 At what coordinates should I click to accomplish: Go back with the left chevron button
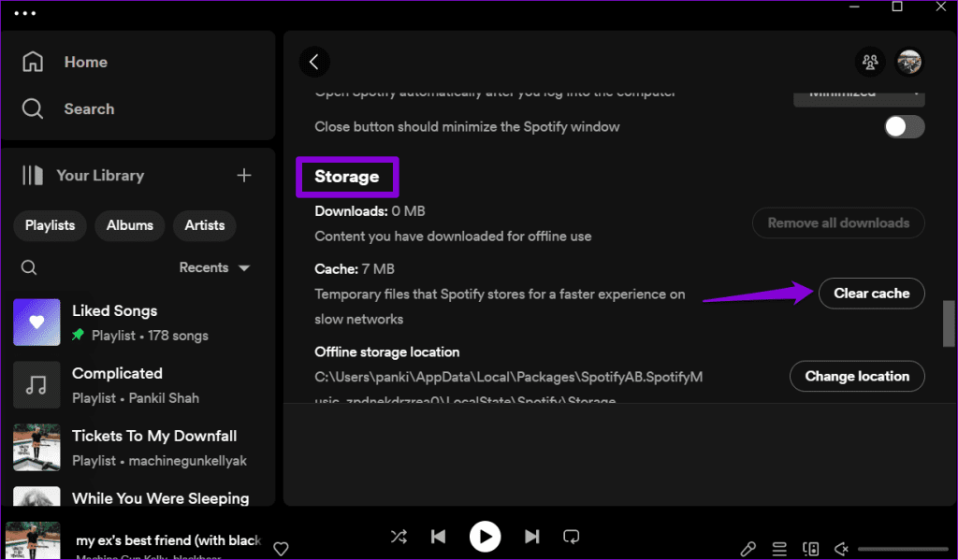pos(314,62)
